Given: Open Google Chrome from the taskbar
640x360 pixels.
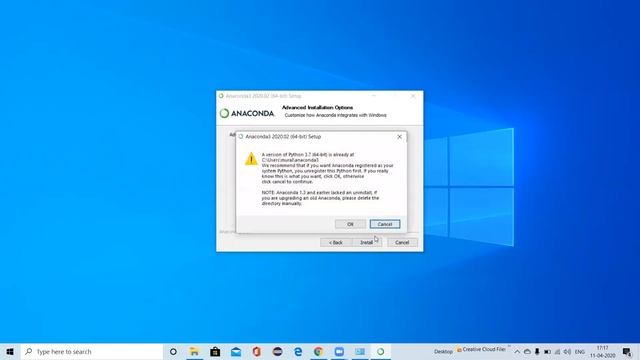Looking at the screenshot, I should pyautogui.click(x=319, y=351).
